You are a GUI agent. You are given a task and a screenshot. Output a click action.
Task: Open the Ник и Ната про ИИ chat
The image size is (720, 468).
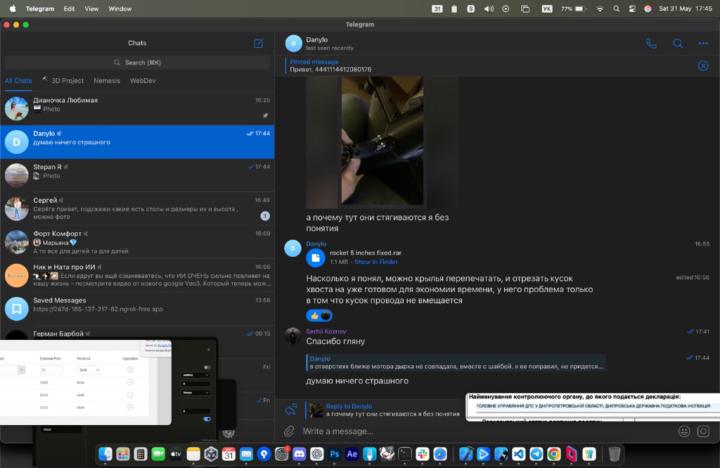click(x=137, y=275)
